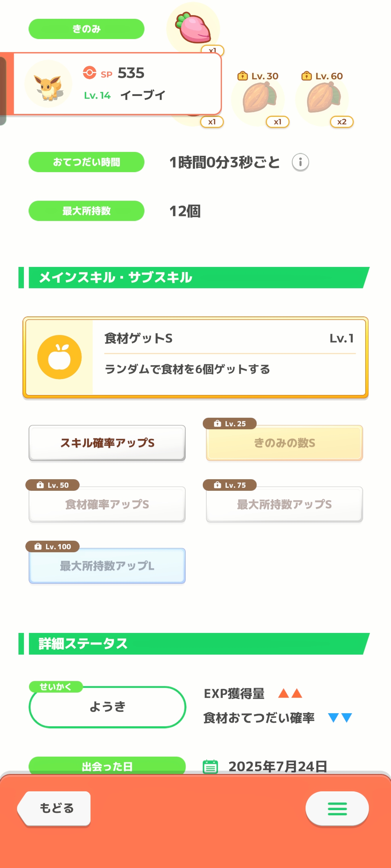Tap the Lv. 100 lock badge
The height and width of the screenshot is (868, 391).
click(x=52, y=546)
